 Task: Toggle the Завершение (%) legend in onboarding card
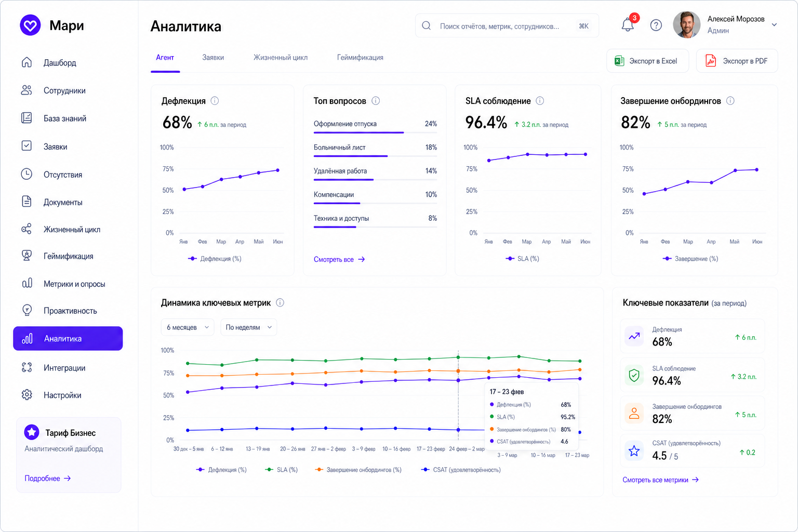690,259
